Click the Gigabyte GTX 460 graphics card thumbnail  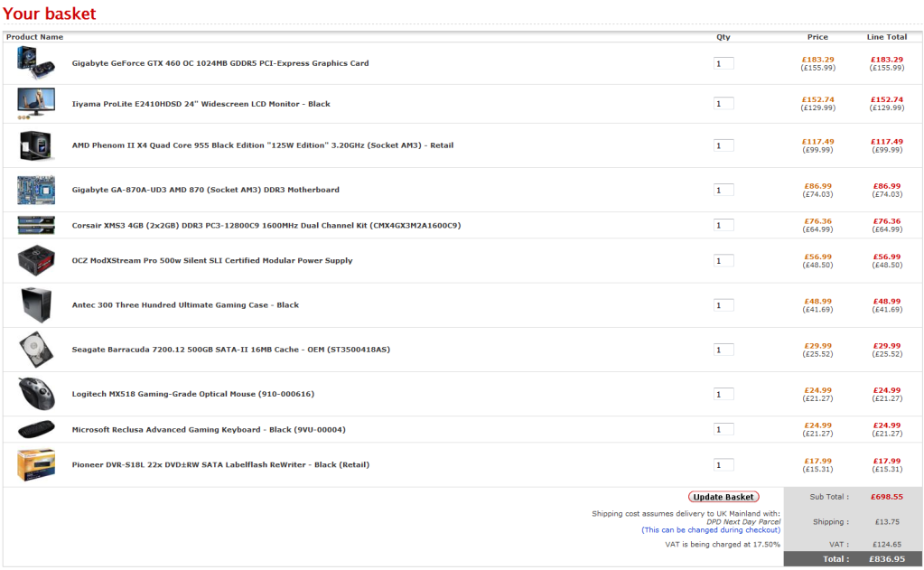(x=35, y=63)
